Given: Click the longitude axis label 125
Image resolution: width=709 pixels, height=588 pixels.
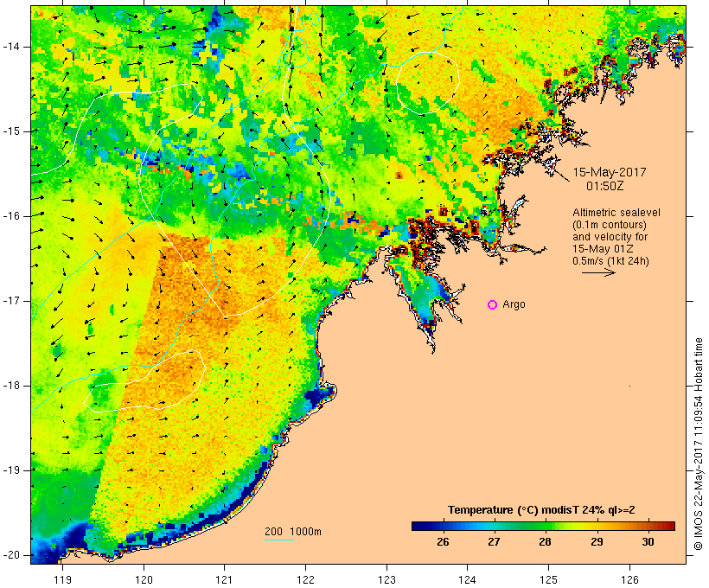Looking at the screenshot, I should (549, 580).
